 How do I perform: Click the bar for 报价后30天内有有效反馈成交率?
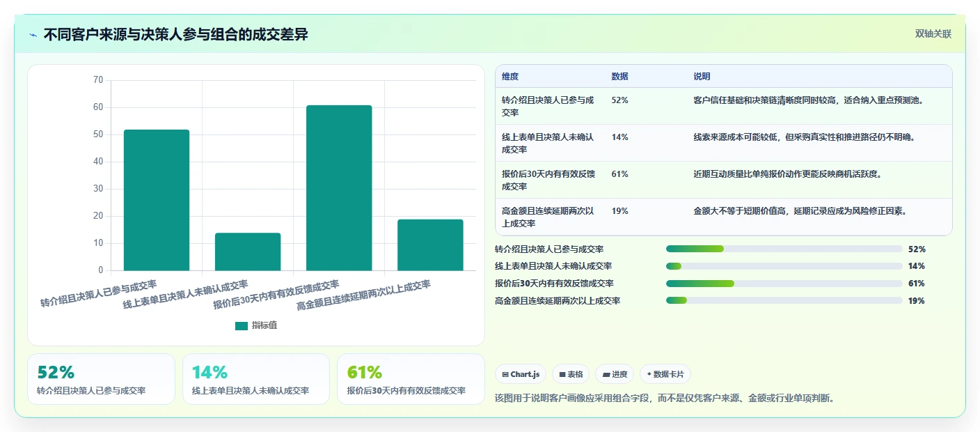(x=339, y=188)
